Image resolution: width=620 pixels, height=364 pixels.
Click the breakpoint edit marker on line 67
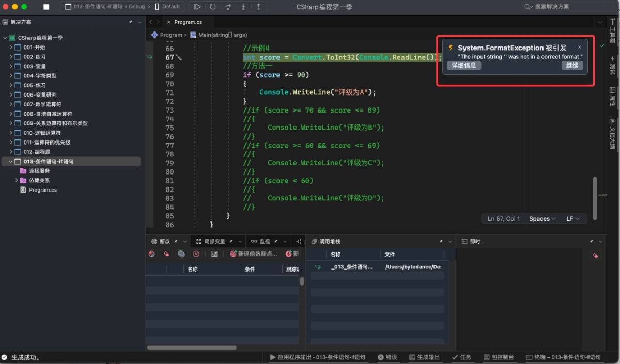tap(179, 57)
